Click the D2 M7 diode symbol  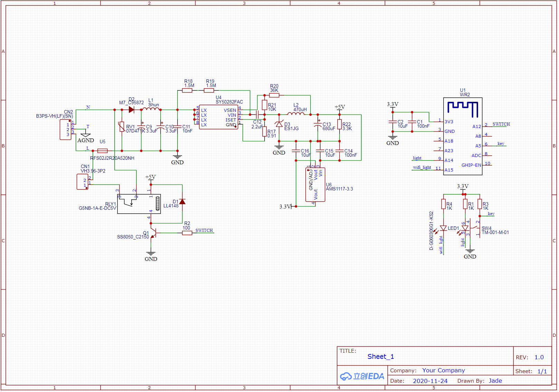(x=131, y=110)
